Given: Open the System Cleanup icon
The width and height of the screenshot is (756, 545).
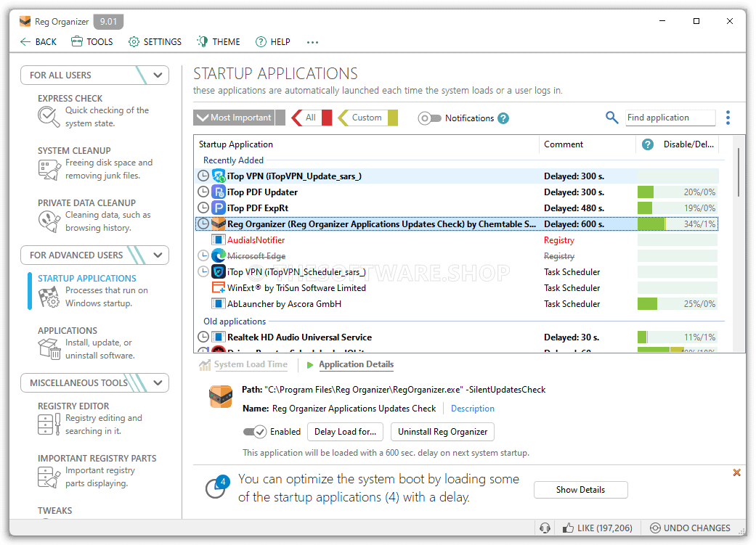Looking at the screenshot, I should tap(49, 169).
